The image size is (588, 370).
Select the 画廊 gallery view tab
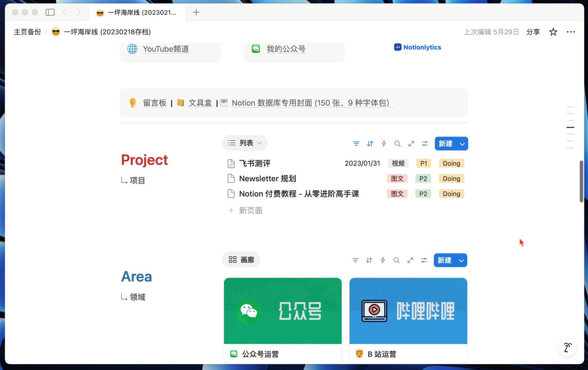[241, 260]
